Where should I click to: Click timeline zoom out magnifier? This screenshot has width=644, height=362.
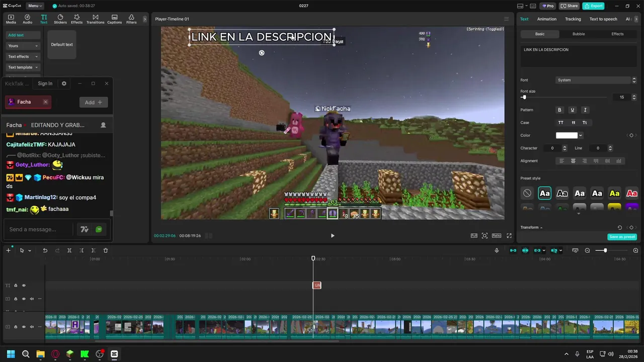[587, 250]
